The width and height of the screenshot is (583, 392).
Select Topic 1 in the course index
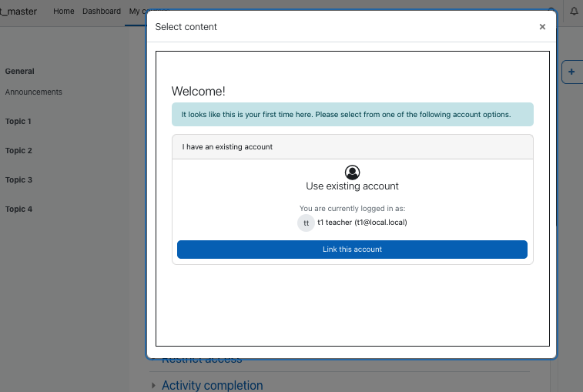point(18,121)
